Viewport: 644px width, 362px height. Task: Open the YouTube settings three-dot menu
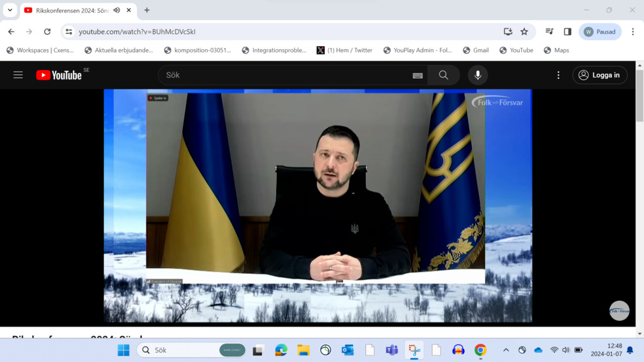click(x=558, y=75)
